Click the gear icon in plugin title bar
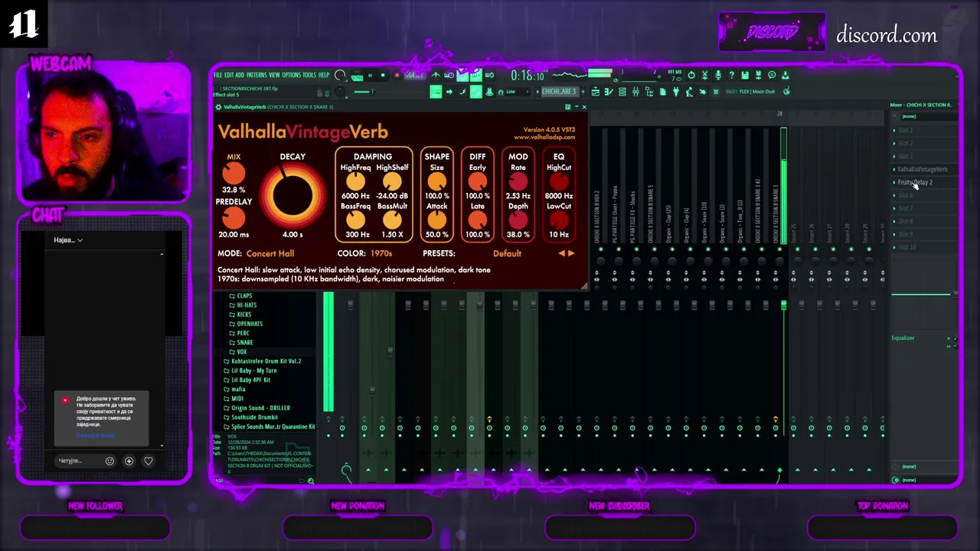980x551 pixels. (x=218, y=107)
